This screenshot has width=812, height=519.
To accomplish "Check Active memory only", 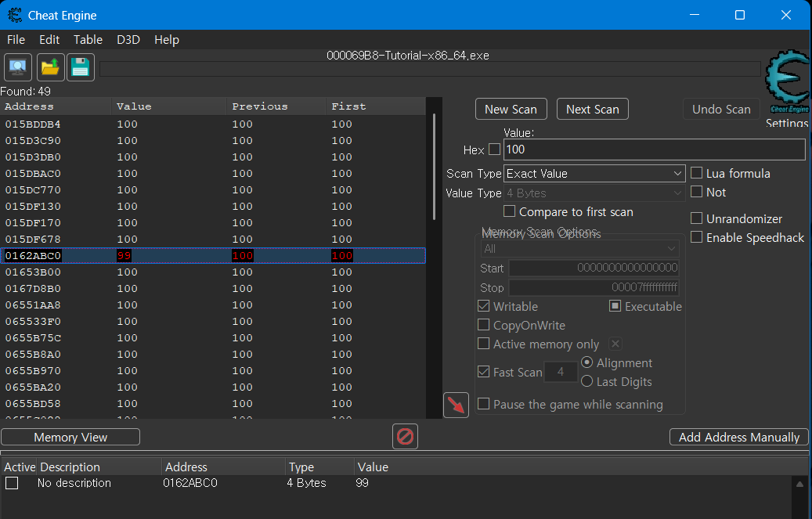I will click(484, 344).
